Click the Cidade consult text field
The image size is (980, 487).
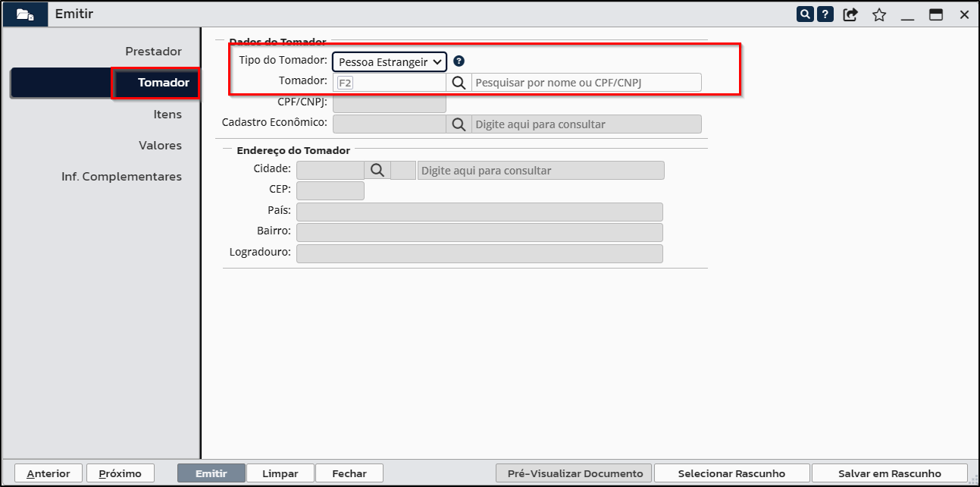(x=541, y=171)
